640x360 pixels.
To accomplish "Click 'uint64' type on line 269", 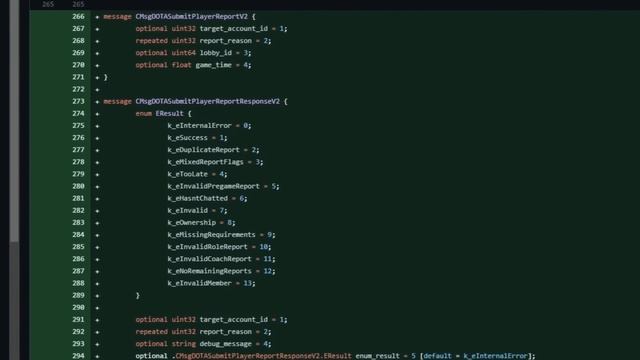I will pos(183,53).
